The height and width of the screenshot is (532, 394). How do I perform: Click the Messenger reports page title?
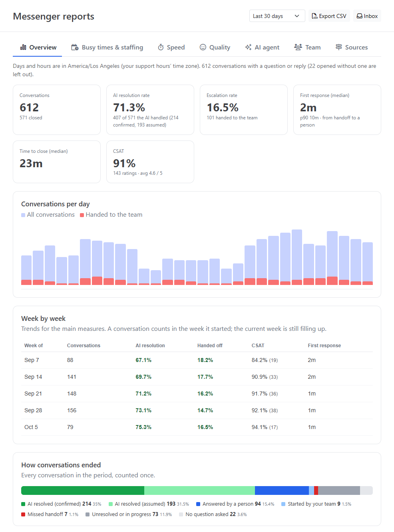point(54,16)
